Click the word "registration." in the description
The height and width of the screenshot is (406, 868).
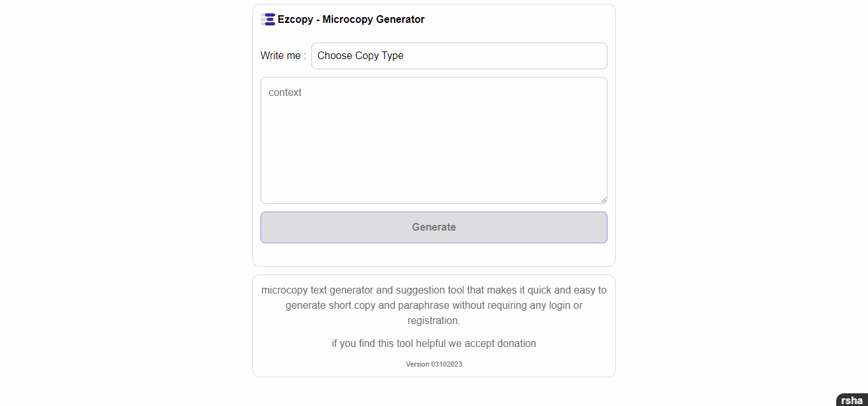tap(434, 321)
